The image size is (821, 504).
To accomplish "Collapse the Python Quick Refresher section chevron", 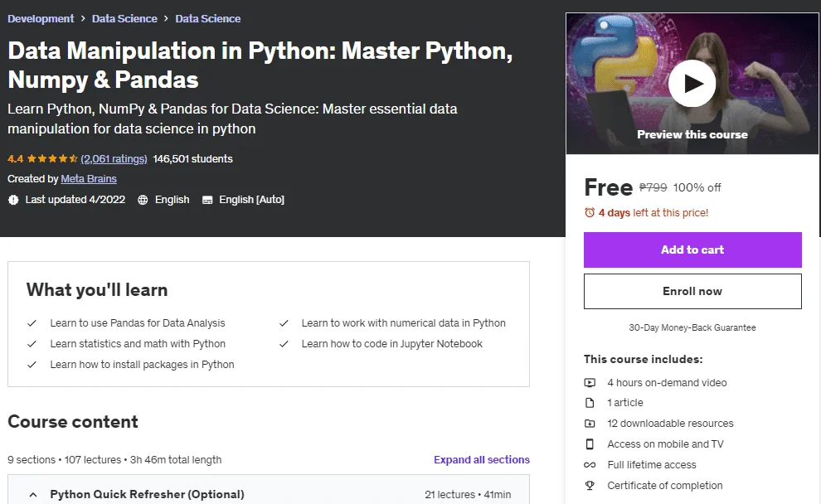I will tap(33, 495).
